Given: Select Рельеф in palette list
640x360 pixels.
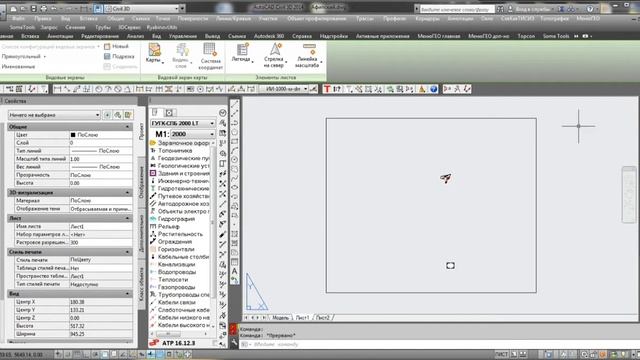Looking at the screenshot, I should 169,226.
